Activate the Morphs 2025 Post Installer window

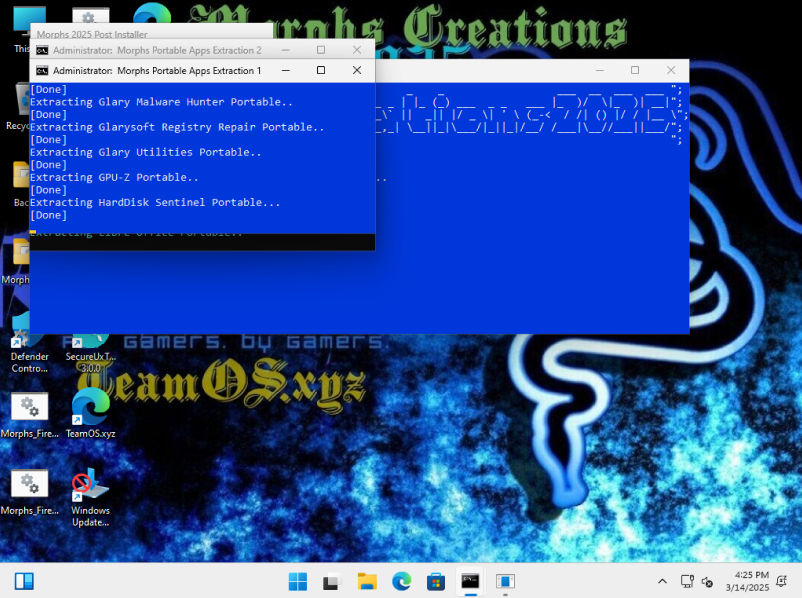tap(92, 34)
